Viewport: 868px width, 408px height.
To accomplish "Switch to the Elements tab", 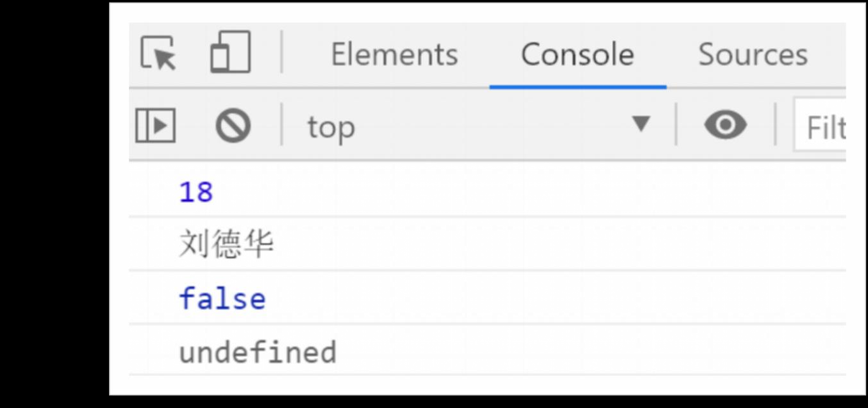I will point(394,54).
